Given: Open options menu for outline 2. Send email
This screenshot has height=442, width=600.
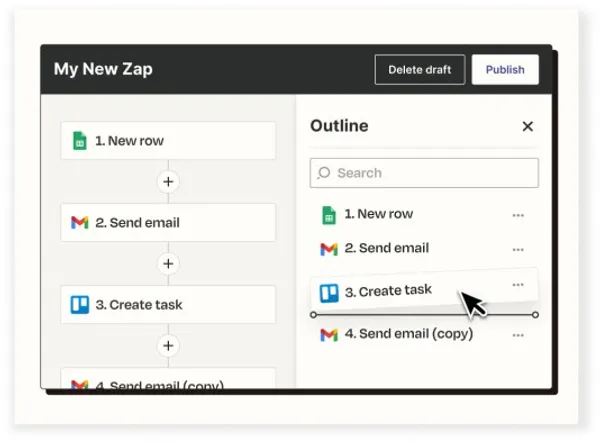Looking at the screenshot, I should (518, 250).
